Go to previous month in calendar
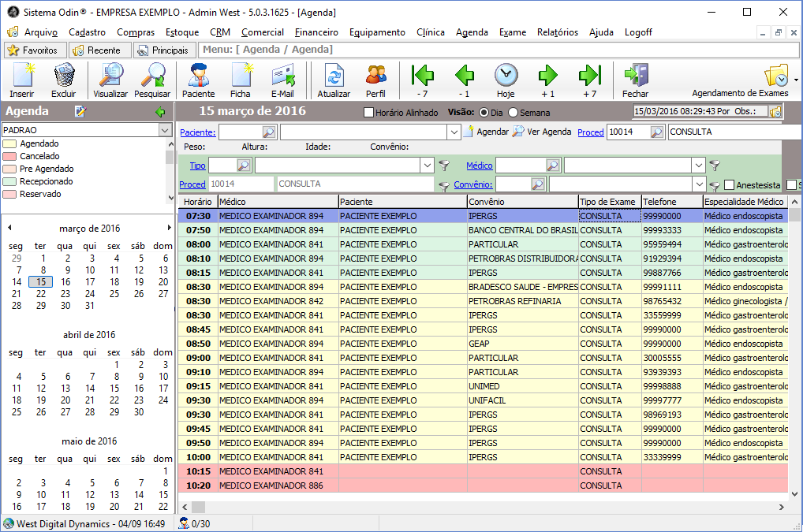Viewport: 803px width, 532px height. coord(9,228)
